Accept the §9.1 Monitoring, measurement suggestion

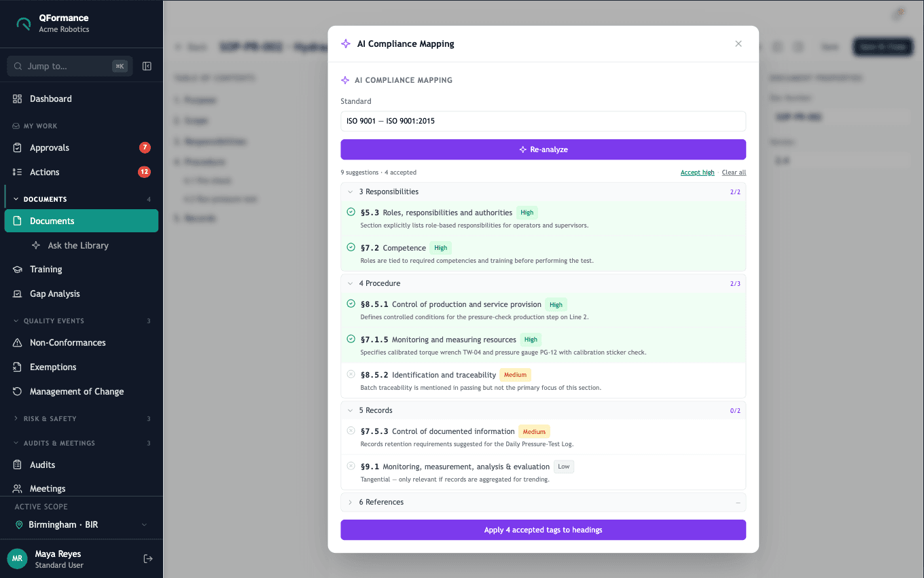coord(351,466)
